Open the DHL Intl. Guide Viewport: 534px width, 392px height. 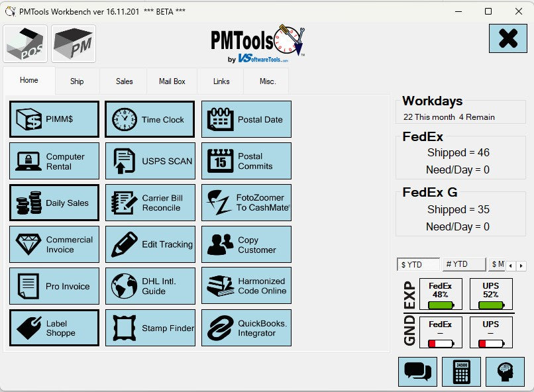coord(150,286)
